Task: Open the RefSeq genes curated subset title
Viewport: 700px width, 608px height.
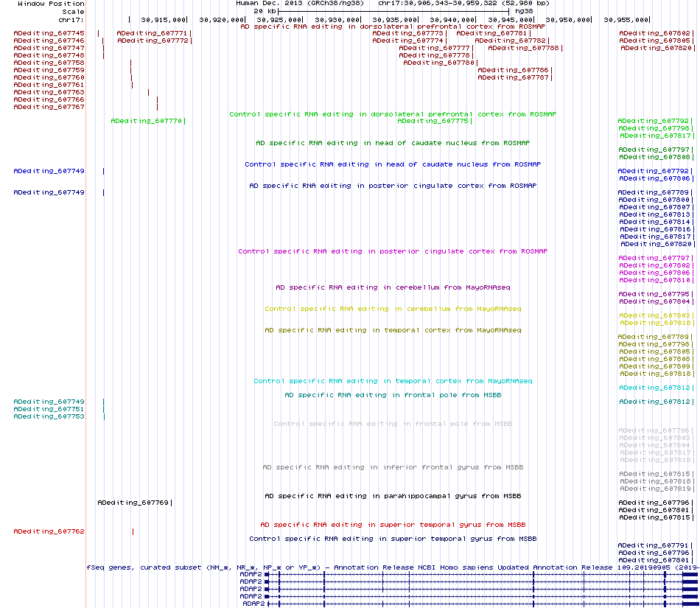Action: pyautogui.click(x=393, y=567)
